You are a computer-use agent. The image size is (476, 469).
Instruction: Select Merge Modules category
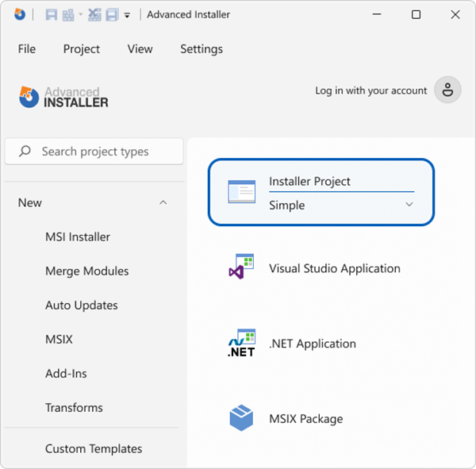[x=87, y=271]
